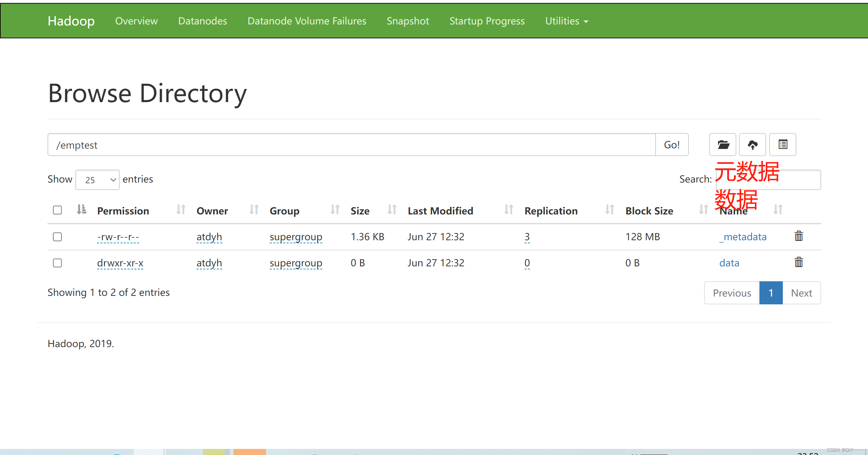Click the Previous pagination button
The height and width of the screenshot is (455, 868).
732,293
